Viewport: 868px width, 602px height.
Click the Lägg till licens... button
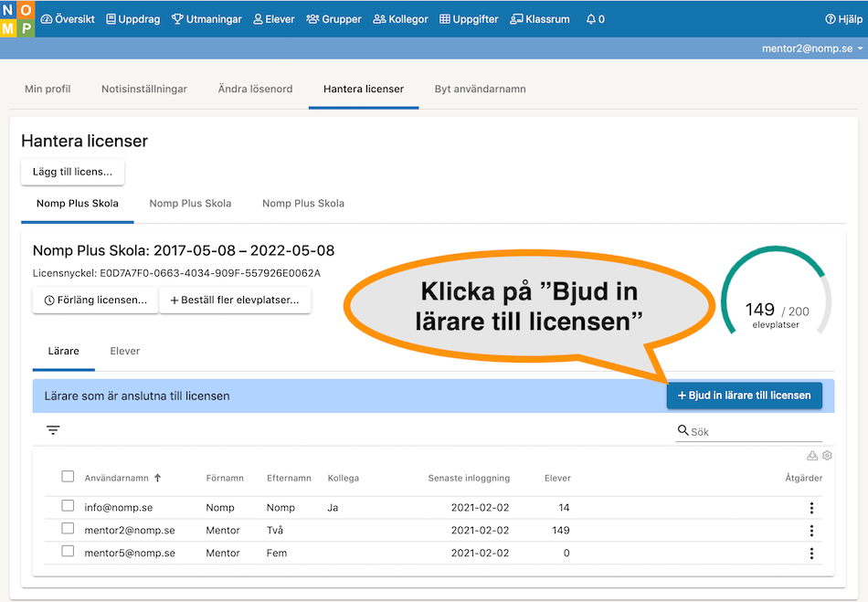pos(72,172)
